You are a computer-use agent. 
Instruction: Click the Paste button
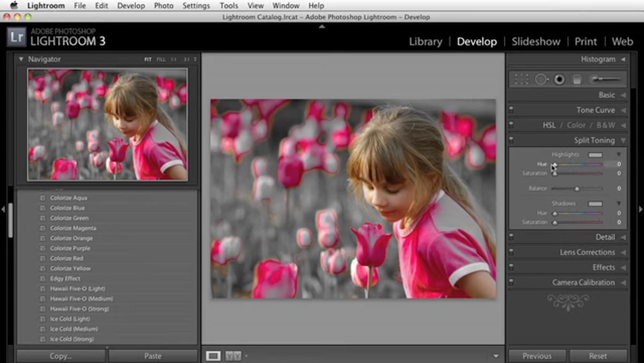pos(153,356)
